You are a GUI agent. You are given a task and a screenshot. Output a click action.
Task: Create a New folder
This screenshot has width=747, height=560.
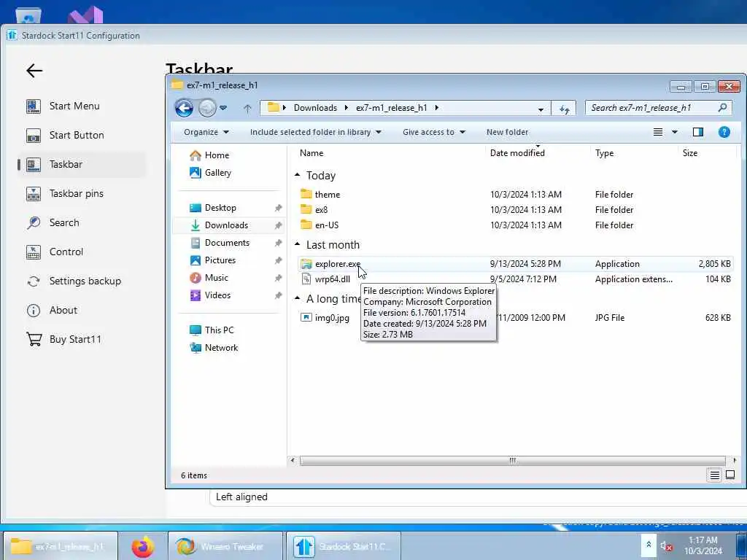click(507, 132)
